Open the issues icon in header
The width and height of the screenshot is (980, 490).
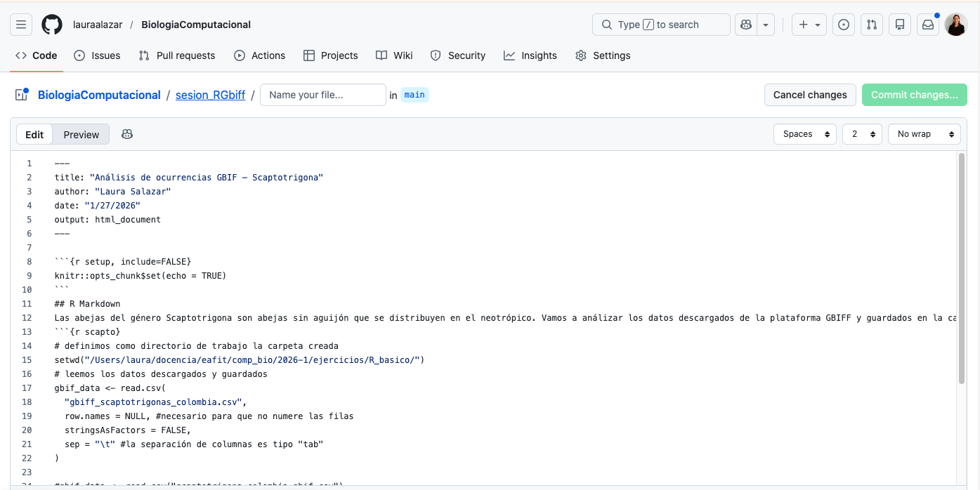pos(844,25)
